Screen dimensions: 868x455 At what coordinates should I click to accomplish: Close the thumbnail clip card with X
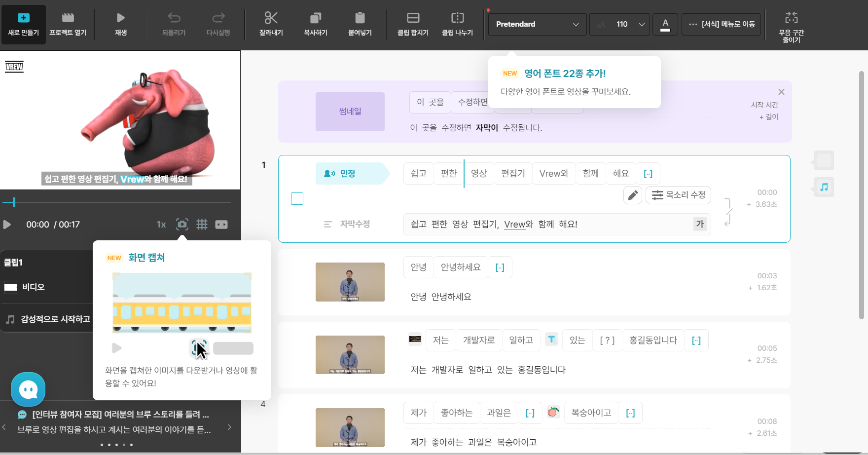pyautogui.click(x=781, y=92)
